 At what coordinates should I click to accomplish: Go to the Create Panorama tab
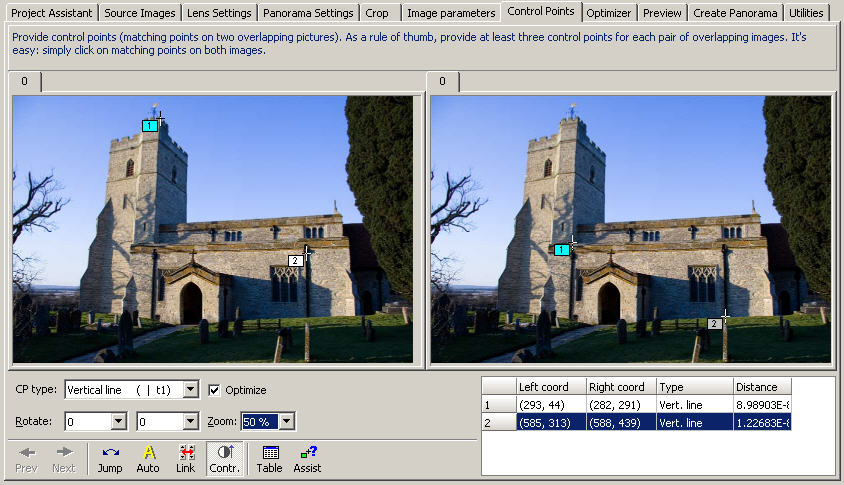pyautogui.click(x=735, y=13)
